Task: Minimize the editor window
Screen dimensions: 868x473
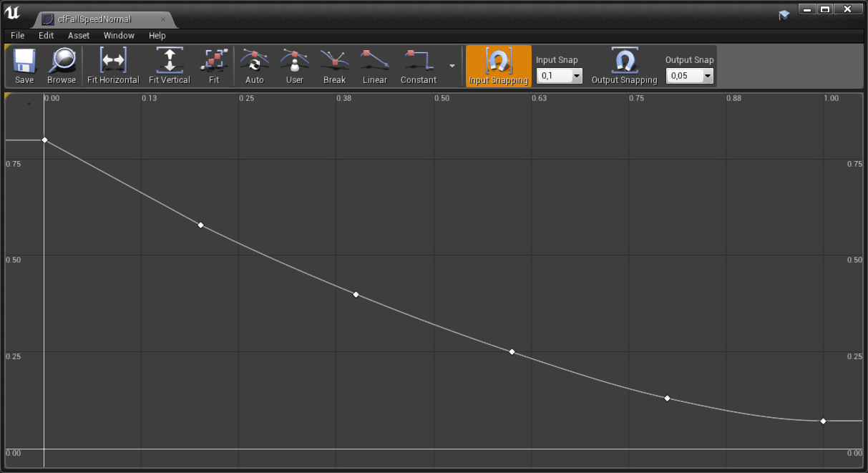Action: (807, 9)
